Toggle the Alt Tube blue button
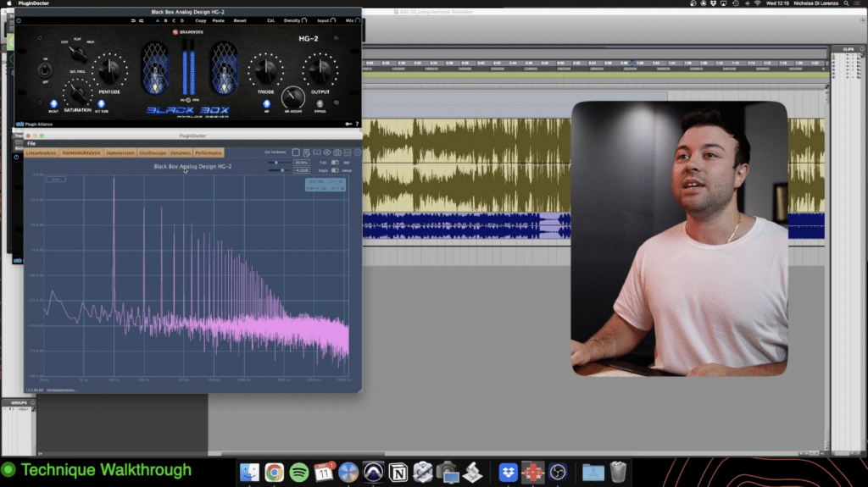868x487 pixels. [x=102, y=104]
